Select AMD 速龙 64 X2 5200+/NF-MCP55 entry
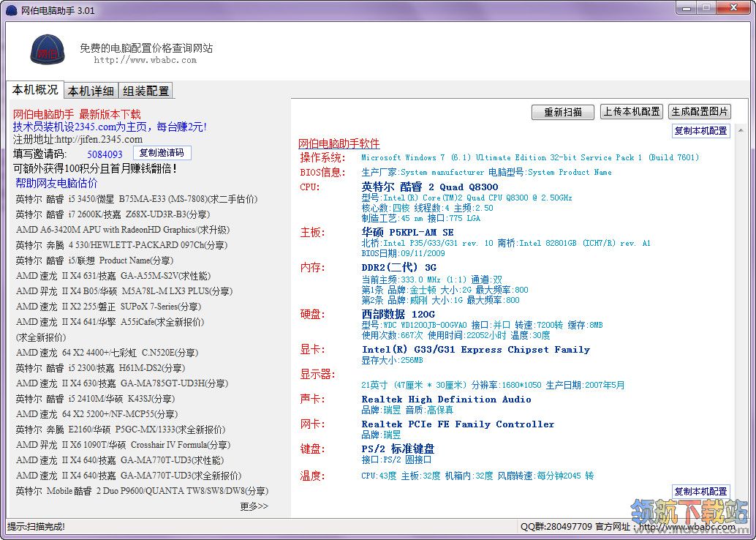 click(x=97, y=415)
